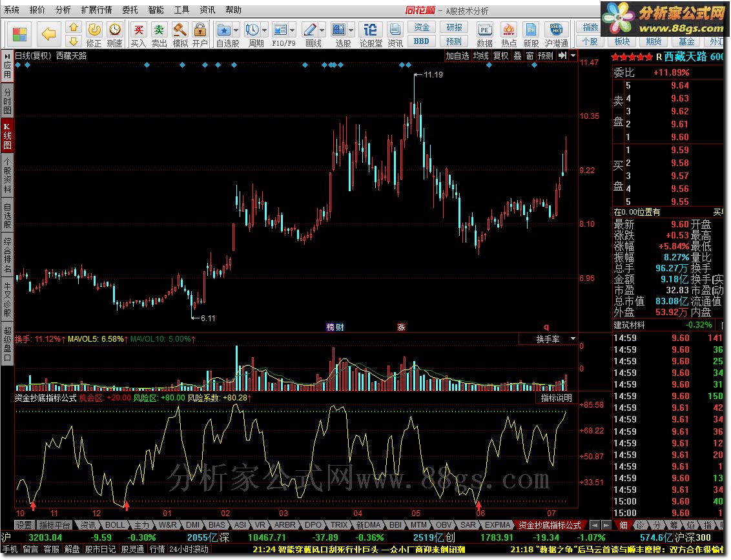Open the 综合排名 sidebar tab
The width and height of the screenshot is (731, 560).
(x=8, y=254)
